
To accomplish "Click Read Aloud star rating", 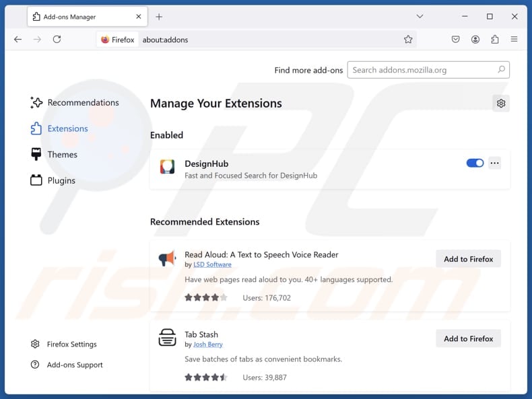I will point(206,297).
